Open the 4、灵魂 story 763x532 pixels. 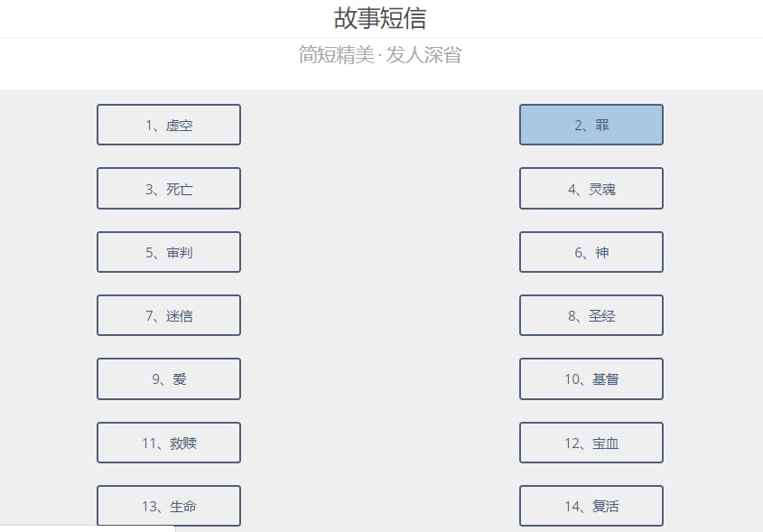pyautogui.click(x=591, y=189)
